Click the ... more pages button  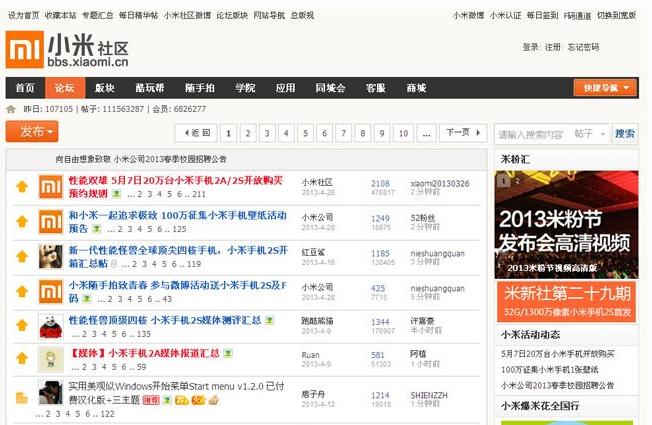pos(426,133)
